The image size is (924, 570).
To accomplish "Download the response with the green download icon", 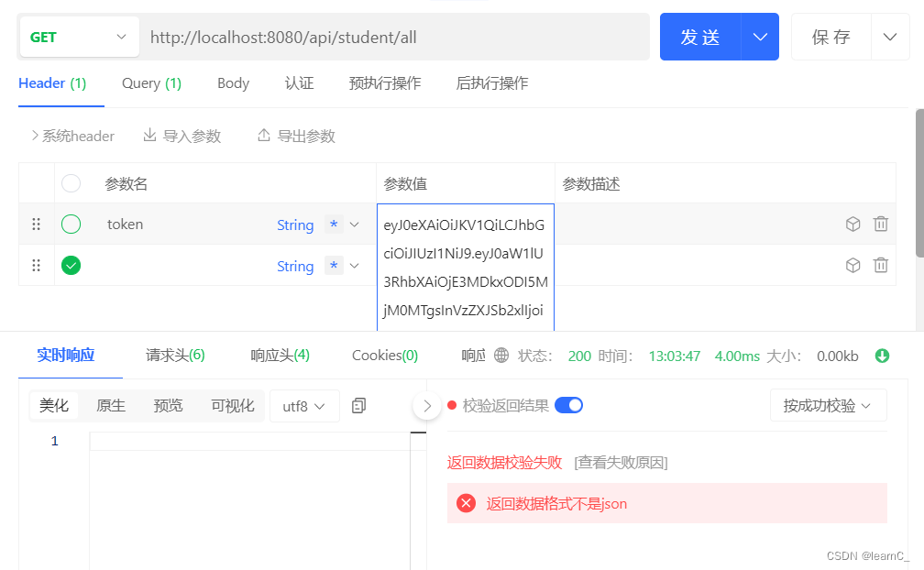I will [x=882, y=356].
